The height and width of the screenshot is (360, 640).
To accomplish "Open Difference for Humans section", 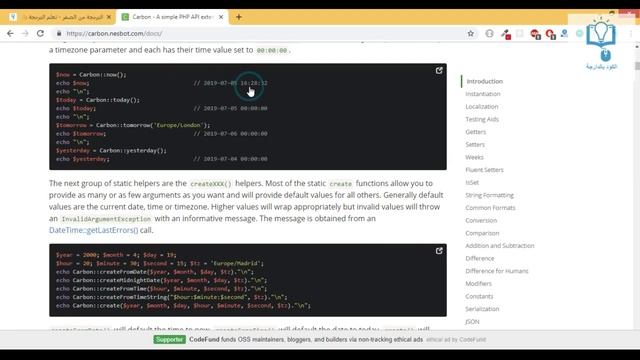I will [x=497, y=271].
